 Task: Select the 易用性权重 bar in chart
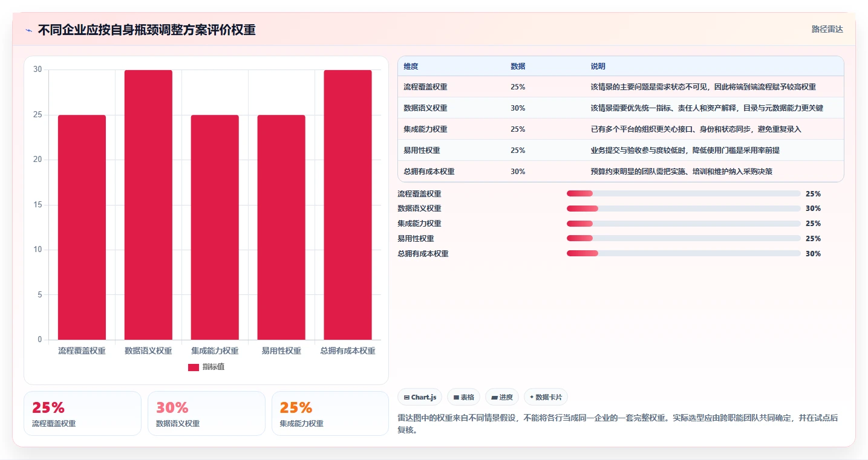point(281,227)
